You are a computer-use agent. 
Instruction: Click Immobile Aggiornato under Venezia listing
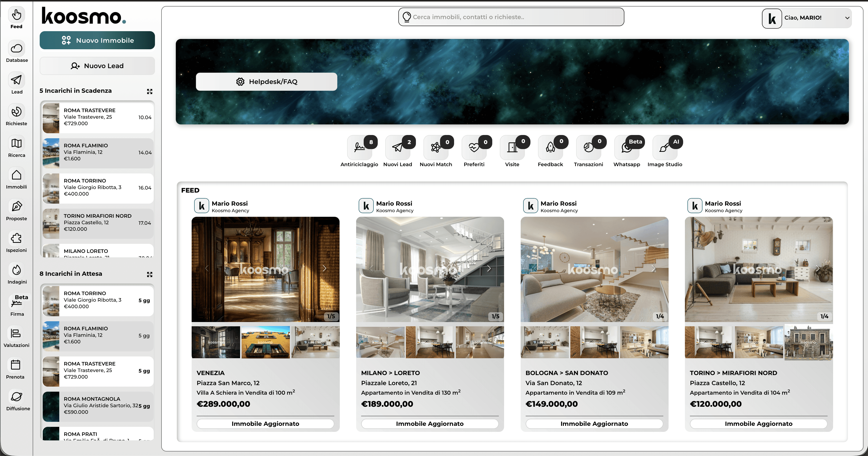click(x=265, y=424)
